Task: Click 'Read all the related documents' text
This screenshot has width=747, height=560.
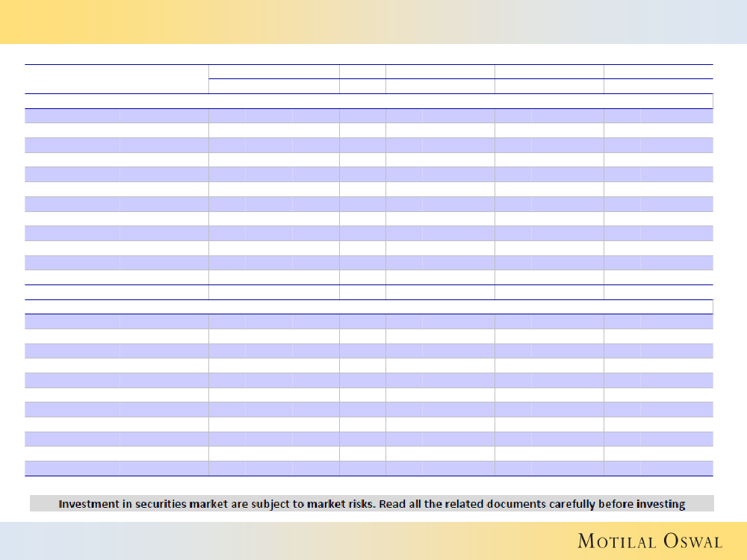Action: point(462,504)
